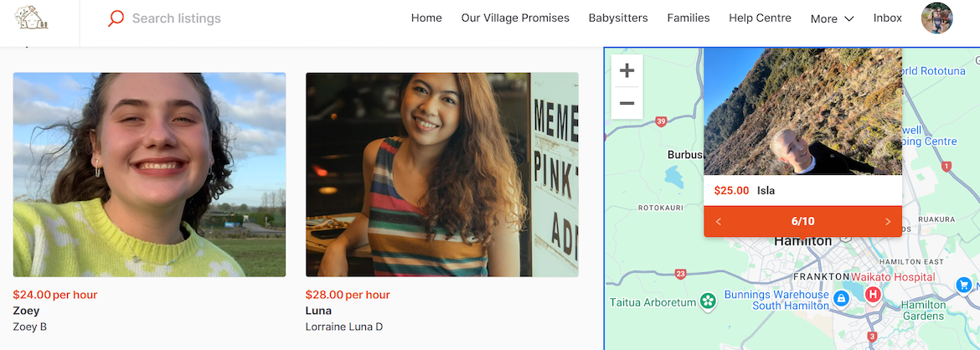Click the village house logo icon
The image size is (980, 350).
point(31,18)
